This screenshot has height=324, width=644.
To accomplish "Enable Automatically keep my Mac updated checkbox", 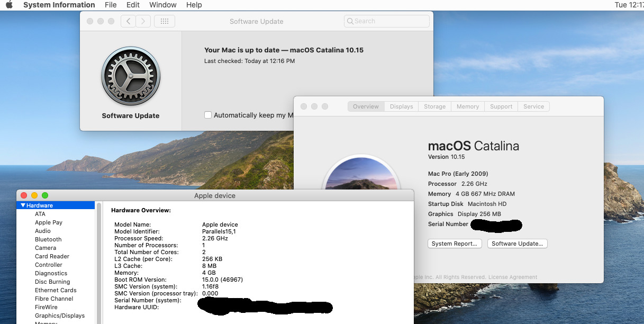I will [208, 115].
